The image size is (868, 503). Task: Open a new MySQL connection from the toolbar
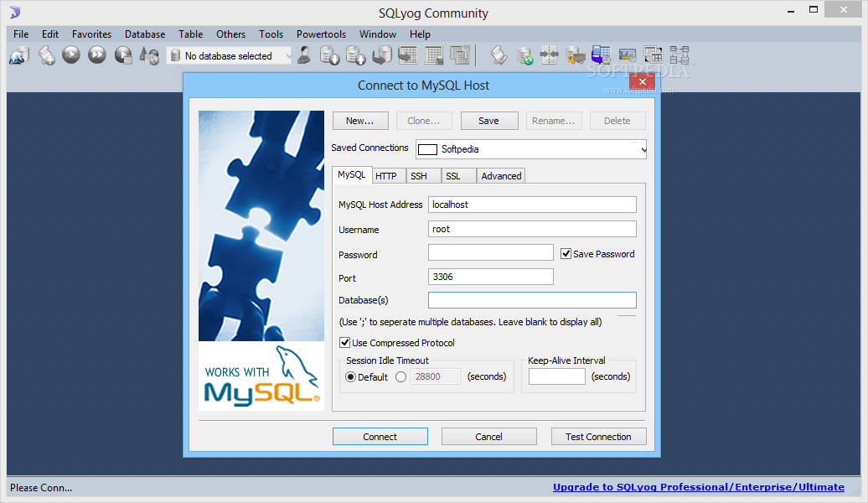(18, 54)
